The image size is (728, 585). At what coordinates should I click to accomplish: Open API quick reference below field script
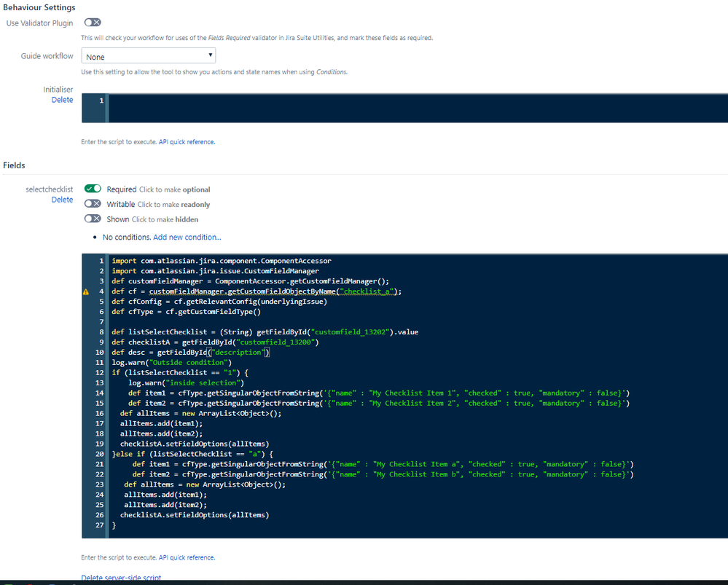pos(187,557)
